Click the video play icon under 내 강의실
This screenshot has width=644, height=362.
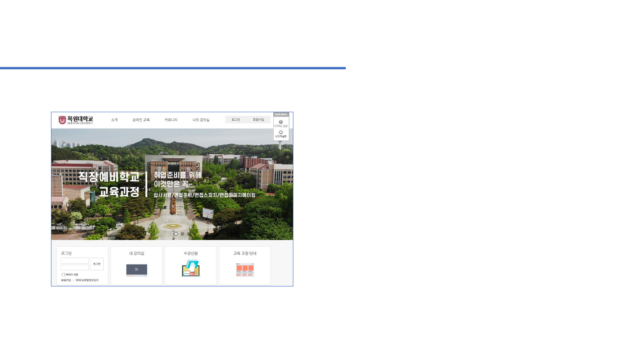pos(136,270)
